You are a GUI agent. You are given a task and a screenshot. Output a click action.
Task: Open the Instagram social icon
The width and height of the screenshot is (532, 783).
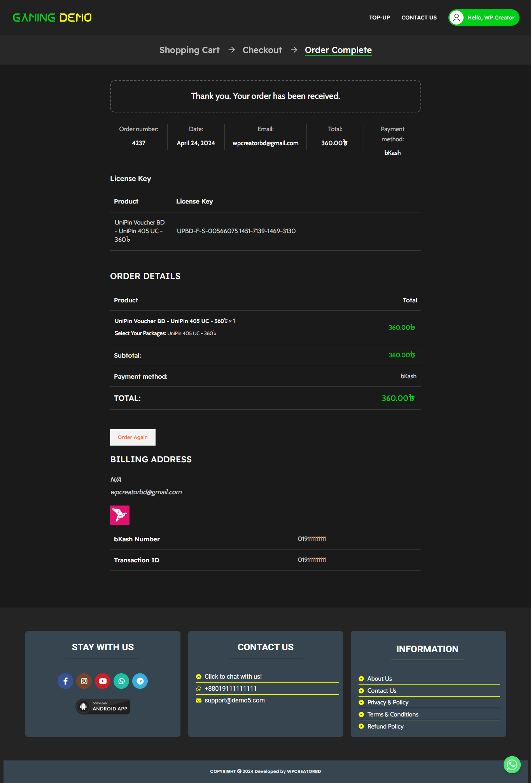[84, 681]
